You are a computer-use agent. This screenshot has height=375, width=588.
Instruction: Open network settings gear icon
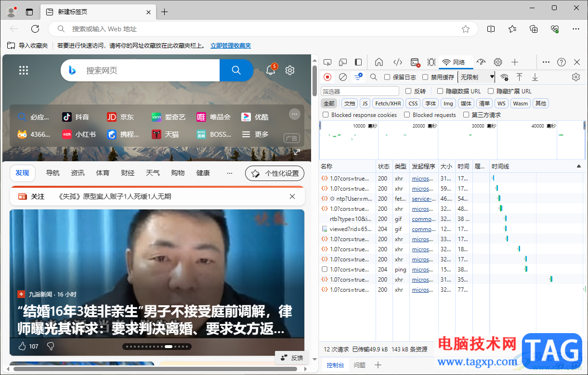tap(575, 77)
